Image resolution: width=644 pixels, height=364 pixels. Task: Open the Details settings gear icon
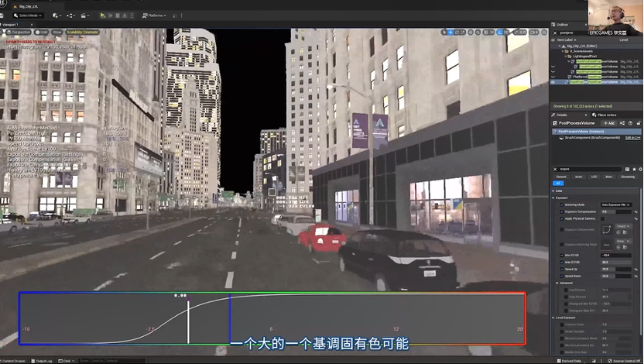point(640,169)
